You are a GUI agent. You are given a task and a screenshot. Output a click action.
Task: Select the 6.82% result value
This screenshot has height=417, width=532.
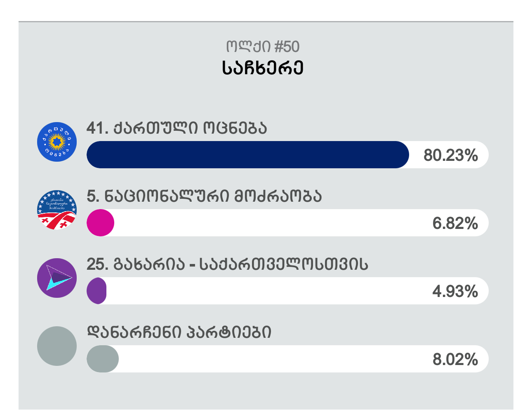pos(455,223)
